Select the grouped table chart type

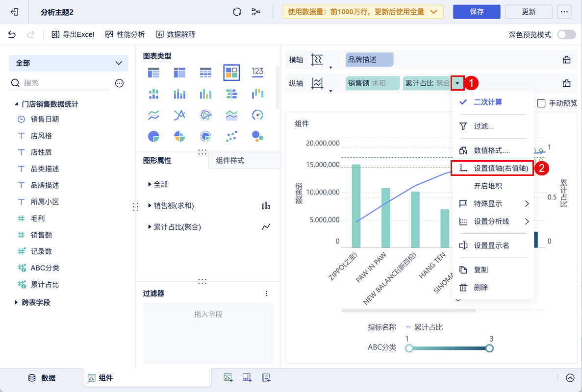pyautogui.click(x=153, y=73)
